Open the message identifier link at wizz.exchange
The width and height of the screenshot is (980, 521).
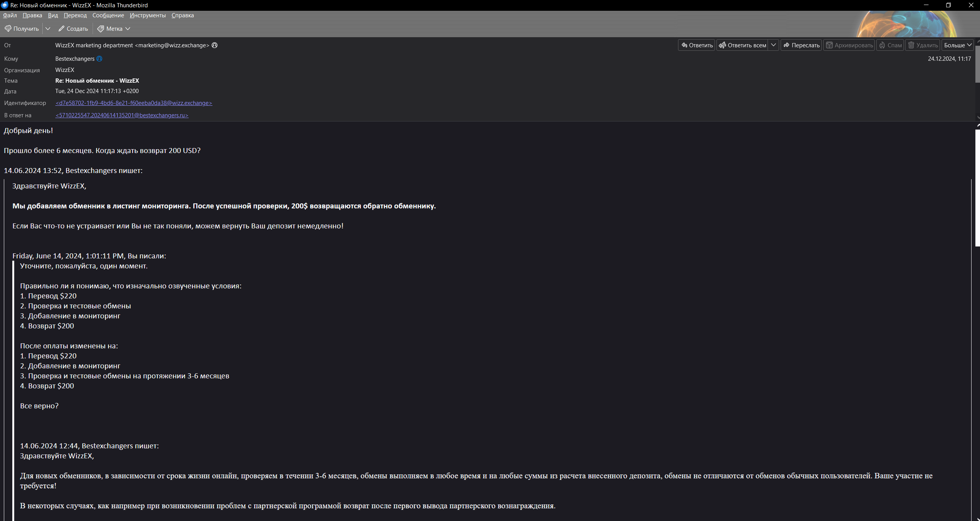click(x=134, y=103)
